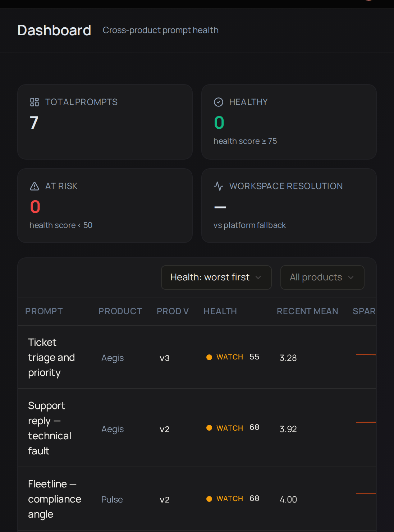Click Aegis in the Support reply row
This screenshot has width=394, height=532.
tap(113, 429)
